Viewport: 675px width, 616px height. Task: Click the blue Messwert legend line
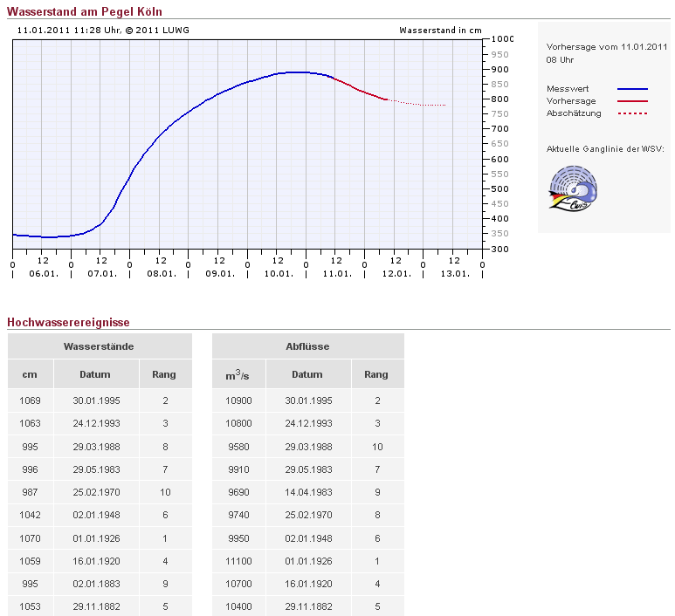pos(632,89)
